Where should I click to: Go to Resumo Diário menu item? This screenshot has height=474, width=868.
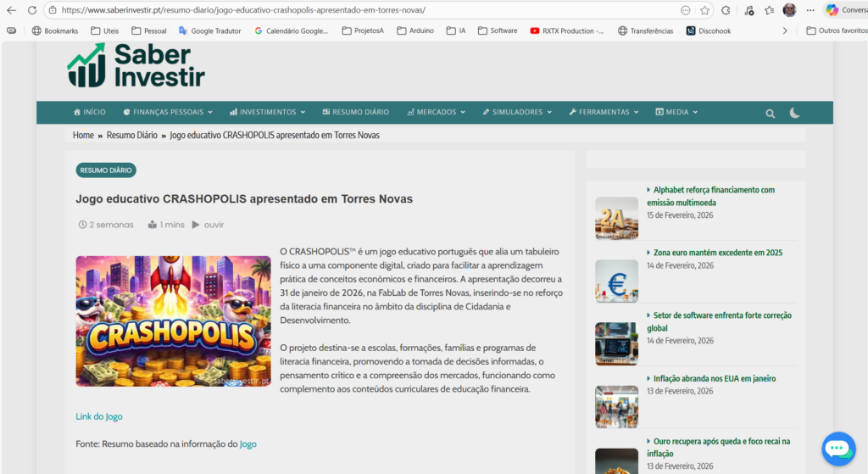tap(355, 112)
